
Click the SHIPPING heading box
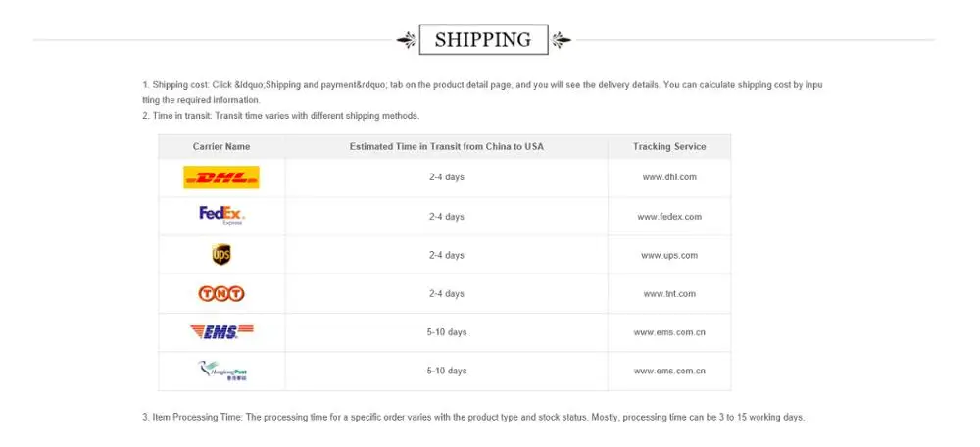[x=484, y=40]
